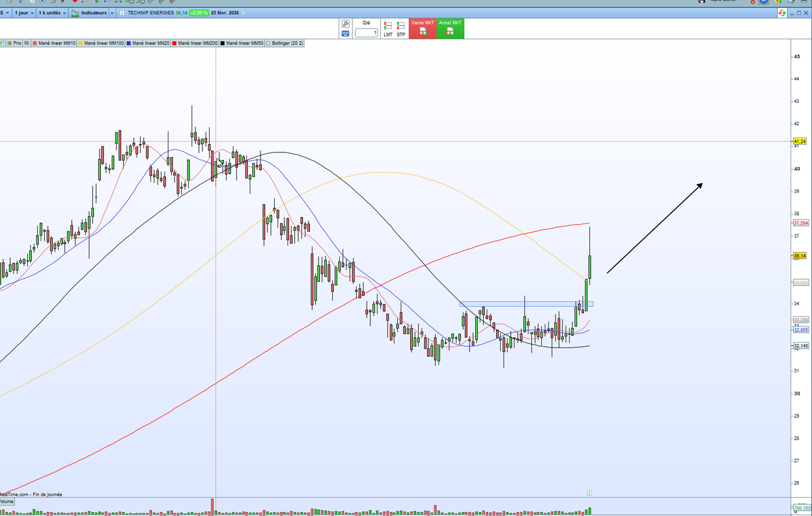Select the Bollinger (20 2) legend item
This screenshot has height=516, width=812.
click(x=285, y=43)
